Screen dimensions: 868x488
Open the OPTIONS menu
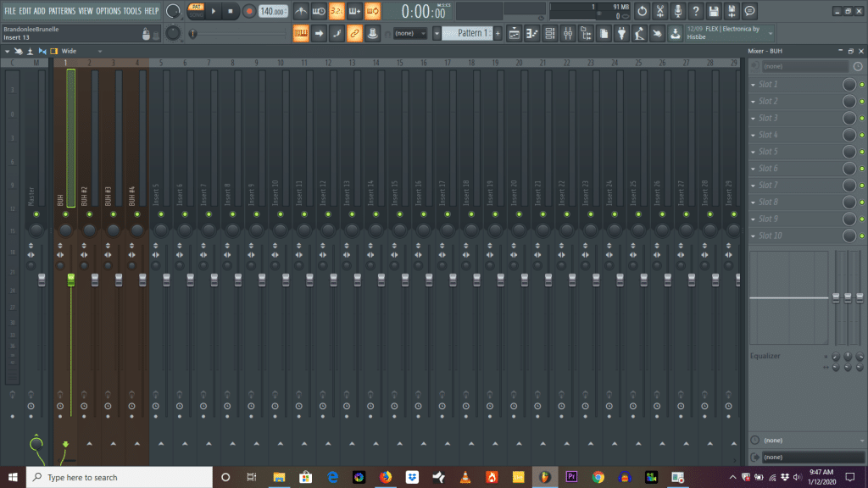point(108,11)
